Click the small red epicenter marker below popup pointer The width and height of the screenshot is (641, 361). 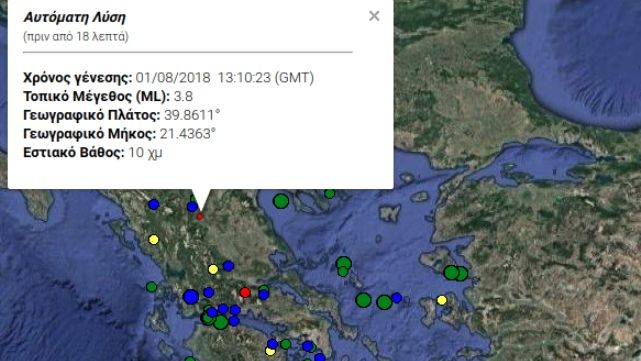pyautogui.click(x=200, y=216)
